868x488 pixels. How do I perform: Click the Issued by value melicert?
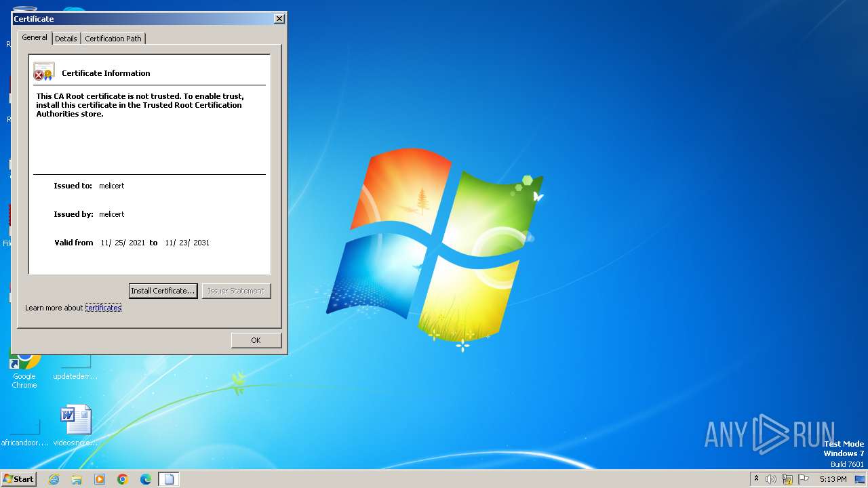tap(112, 214)
